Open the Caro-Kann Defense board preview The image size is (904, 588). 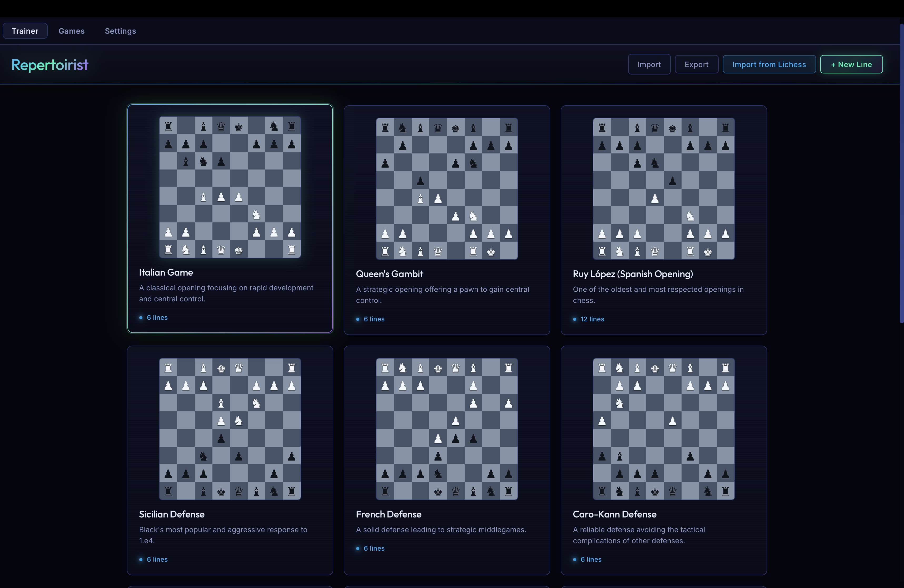[x=664, y=429]
